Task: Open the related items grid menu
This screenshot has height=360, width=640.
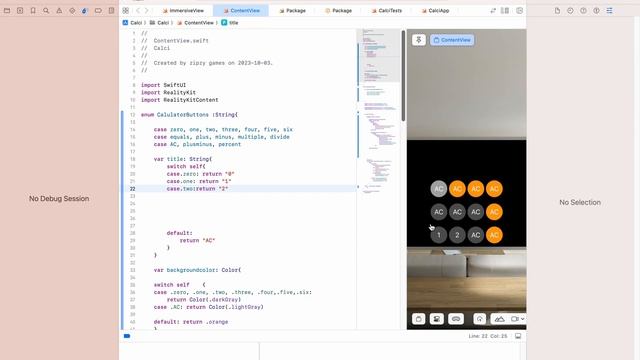Action: [126, 11]
